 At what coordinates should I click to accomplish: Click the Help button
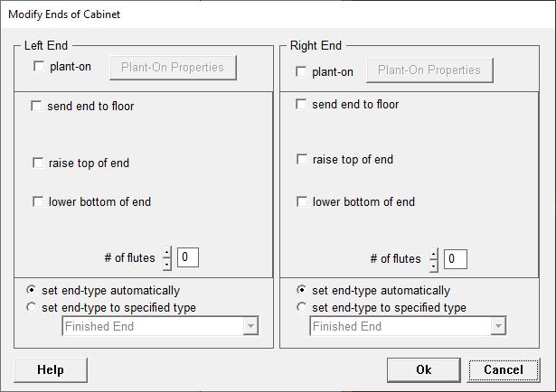pyautogui.click(x=51, y=369)
